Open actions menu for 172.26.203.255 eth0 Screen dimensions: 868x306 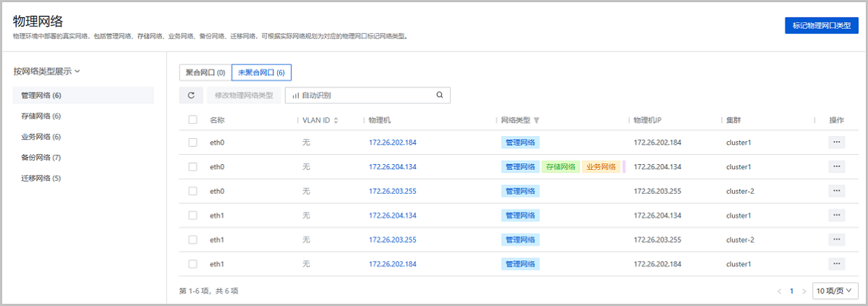click(x=836, y=191)
